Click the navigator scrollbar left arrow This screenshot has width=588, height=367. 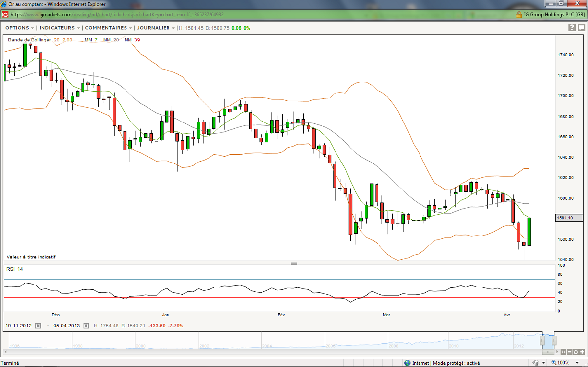coord(6,352)
